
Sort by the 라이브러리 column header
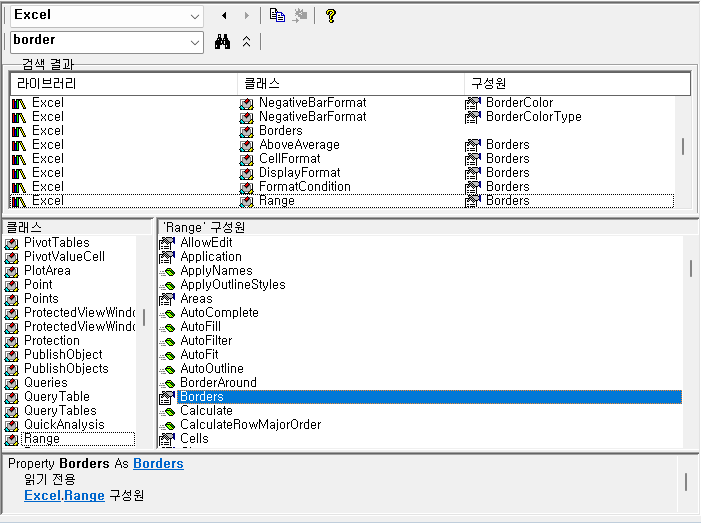[124, 84]
